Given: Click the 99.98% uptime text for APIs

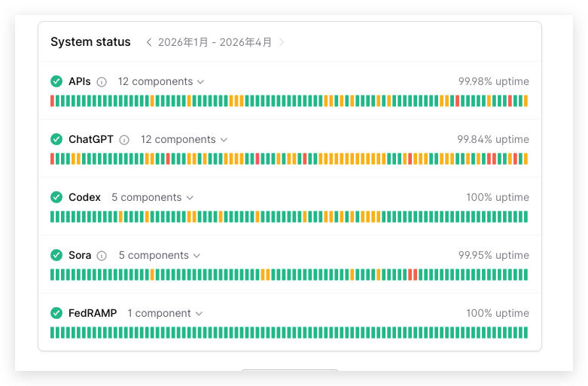Looking at the screenshot, I should pyautogui.click(x=493, y=81).
